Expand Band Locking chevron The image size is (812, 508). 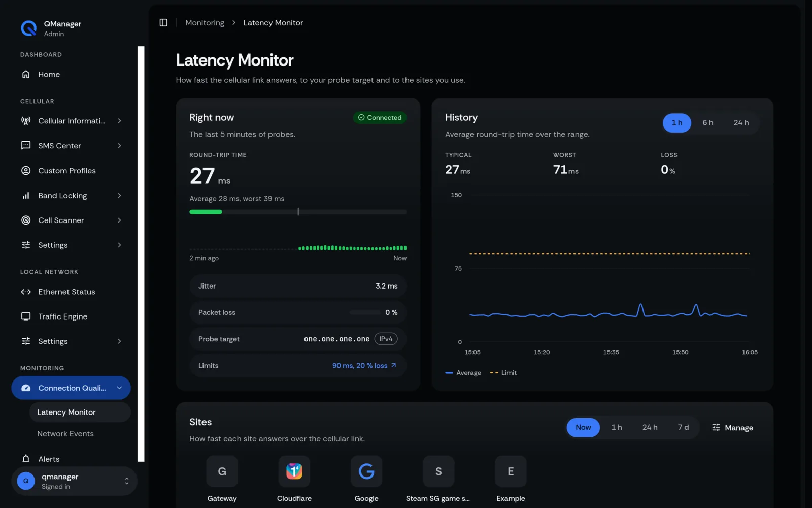click(x=120, y=196)
